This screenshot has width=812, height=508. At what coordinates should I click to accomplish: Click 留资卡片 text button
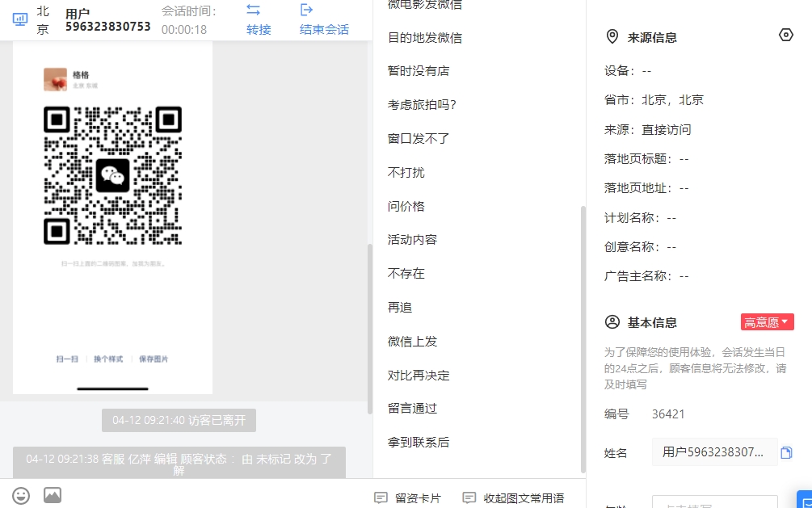(x=418, y=498)
